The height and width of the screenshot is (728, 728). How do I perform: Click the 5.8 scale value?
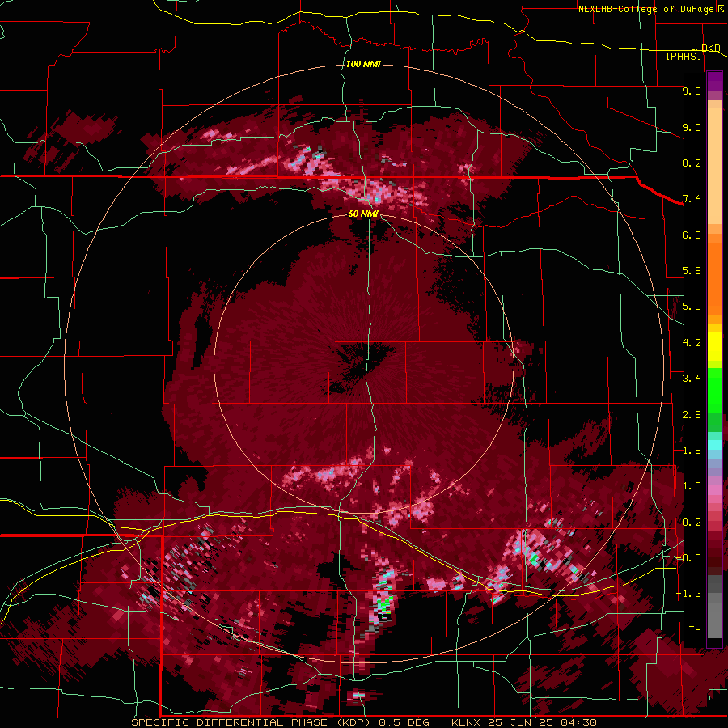(692, 271)
